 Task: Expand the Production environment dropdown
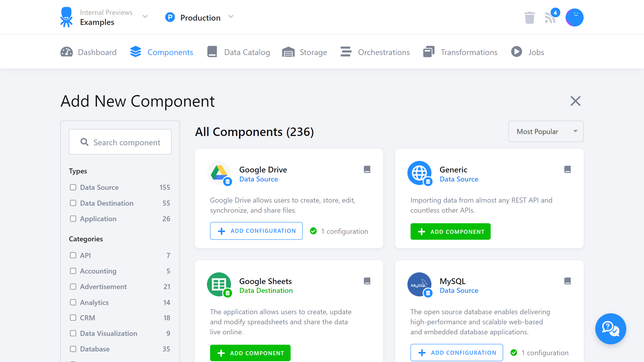(x=230, y=17)
